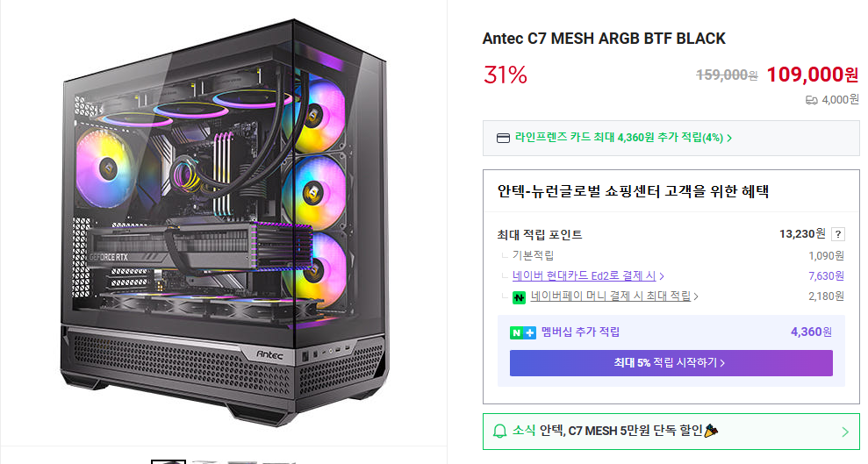Open the 네이버페이 머니 결제 시 최대 적립 link
Screen dimensions: 868x464
tap(610, 297)
